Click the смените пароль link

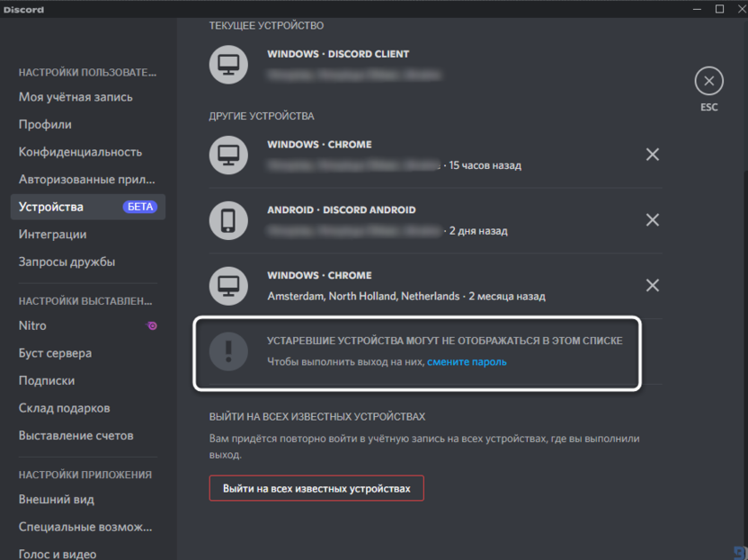click(x=467, y=361)
